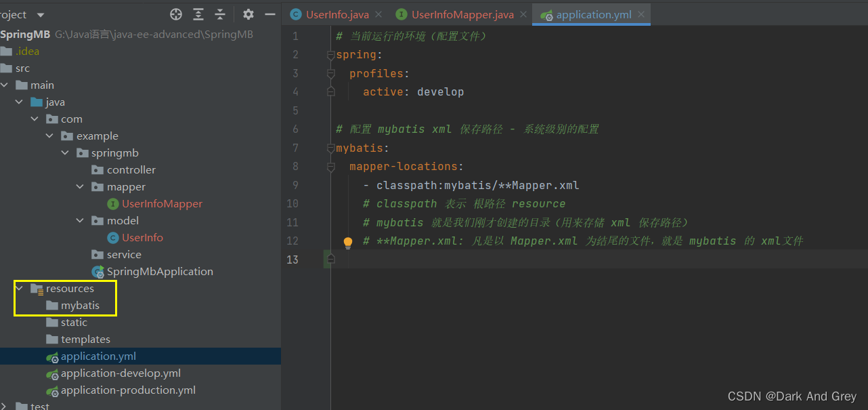The image size is (868, 410).
Task: Collapse the example package
Action: tap(50, 136)
